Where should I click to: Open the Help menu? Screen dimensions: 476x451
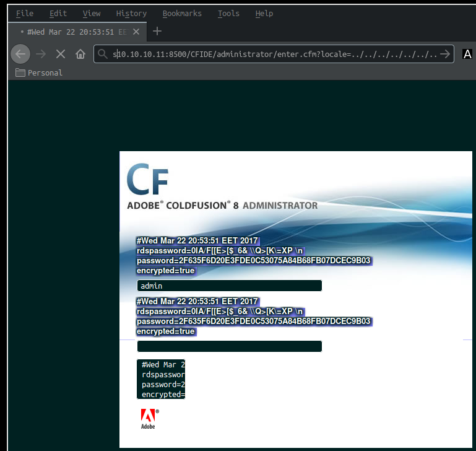coord(264,14)
